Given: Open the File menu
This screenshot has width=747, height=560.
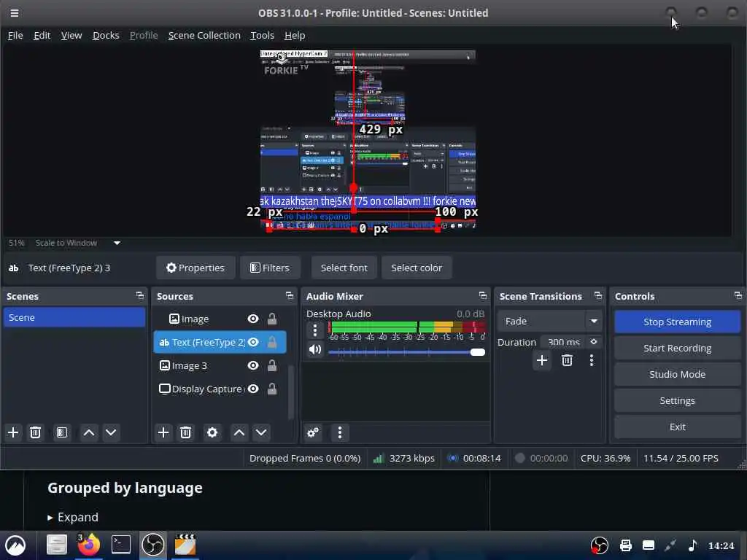Looking at the screenshot, I should point(15,35).
